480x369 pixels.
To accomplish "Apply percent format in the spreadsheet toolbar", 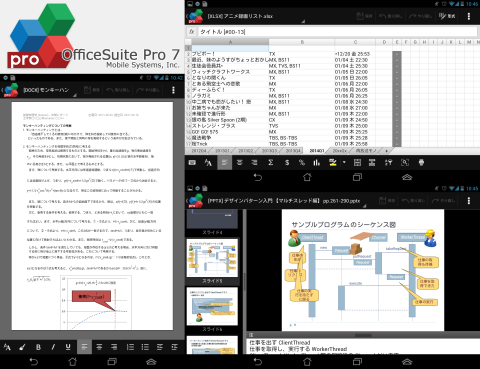I will pos(302,163).
